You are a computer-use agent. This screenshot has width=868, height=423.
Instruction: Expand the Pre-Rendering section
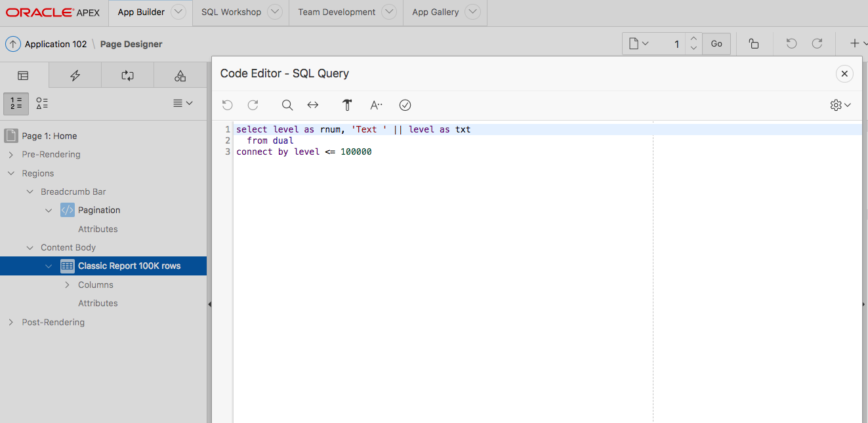pos(10,155)
